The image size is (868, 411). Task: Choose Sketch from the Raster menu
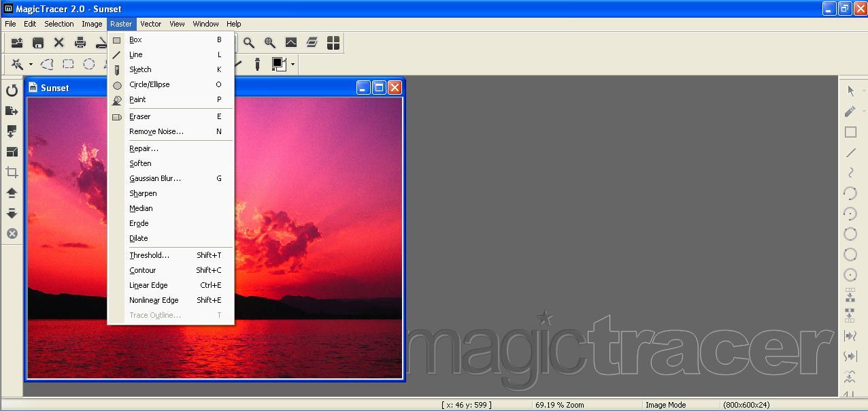tap(171, 69)
